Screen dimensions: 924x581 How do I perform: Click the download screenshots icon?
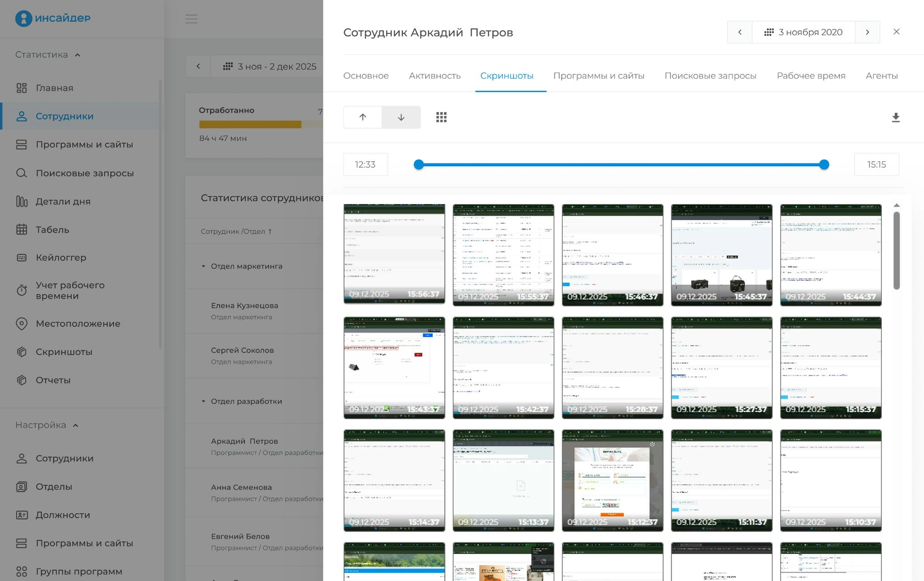point(895,117)
